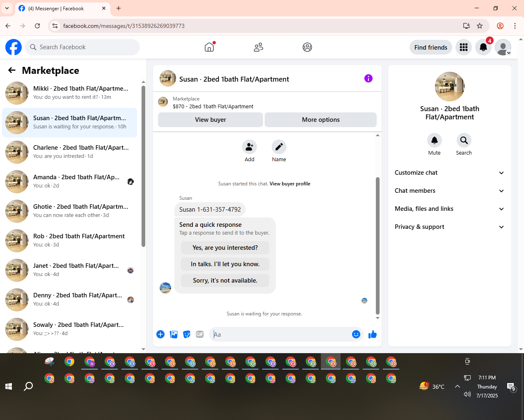Open the Sowaly conversation

click(70, 329)
